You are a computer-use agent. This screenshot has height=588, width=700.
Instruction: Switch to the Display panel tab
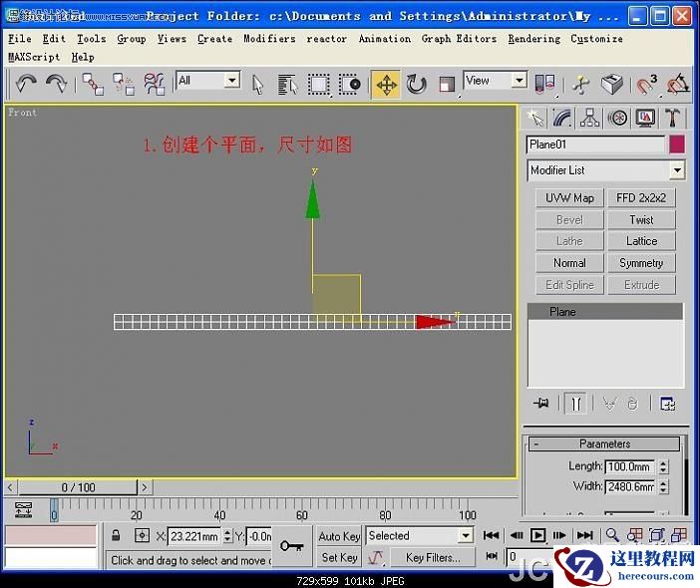[x=645, y=118]
